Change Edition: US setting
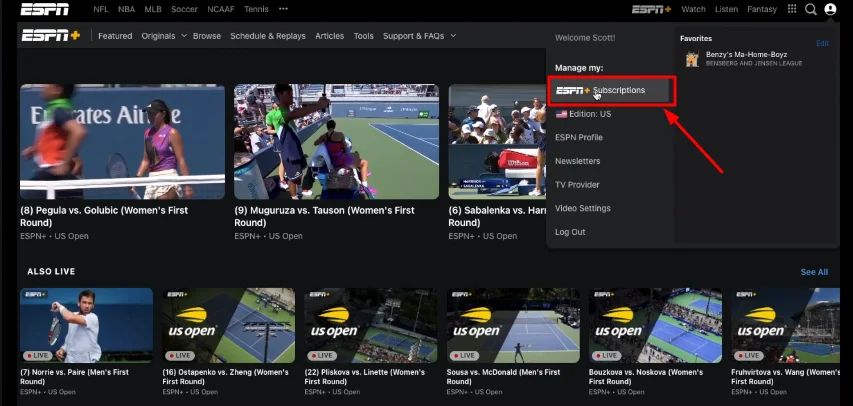Viewport: 853px width, 406px height. 583,114
